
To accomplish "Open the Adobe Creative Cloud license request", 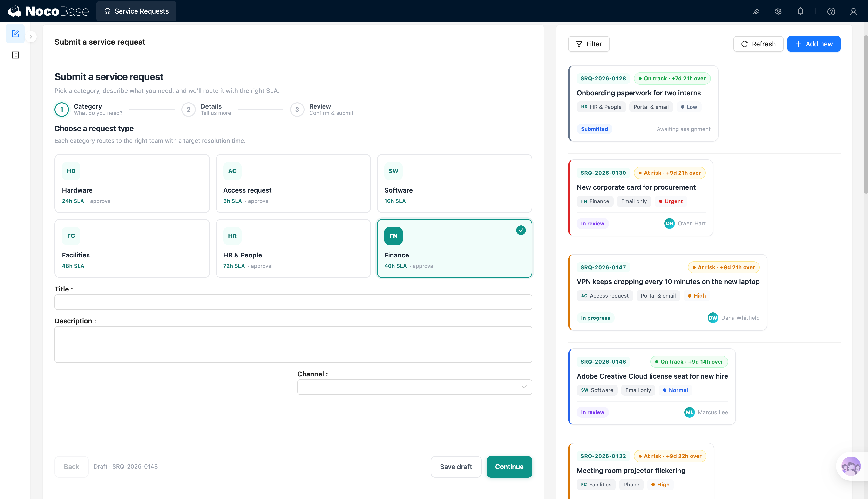I will [652, 376].
